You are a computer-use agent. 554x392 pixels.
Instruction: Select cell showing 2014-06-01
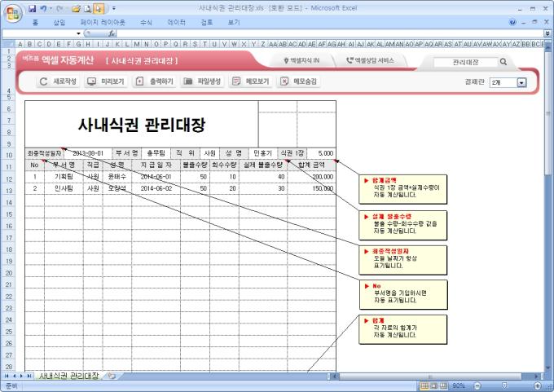coord(156,177)
